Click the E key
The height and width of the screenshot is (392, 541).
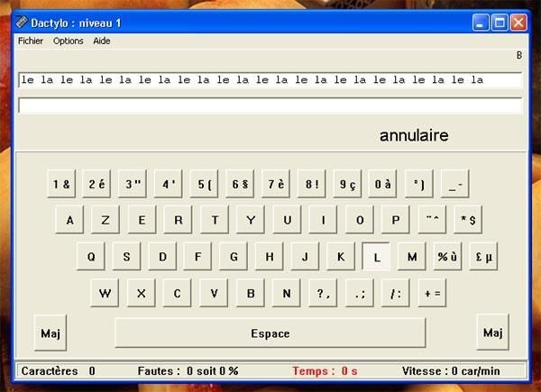(x=142, y=220)
